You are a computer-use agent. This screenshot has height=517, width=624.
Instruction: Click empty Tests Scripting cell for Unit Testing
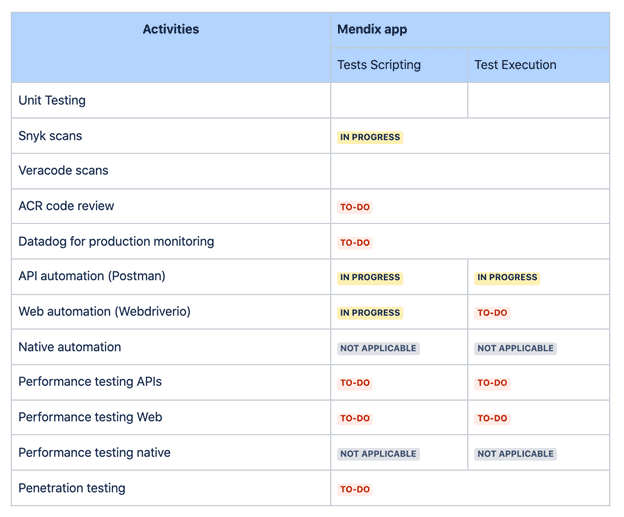(399, 101)
